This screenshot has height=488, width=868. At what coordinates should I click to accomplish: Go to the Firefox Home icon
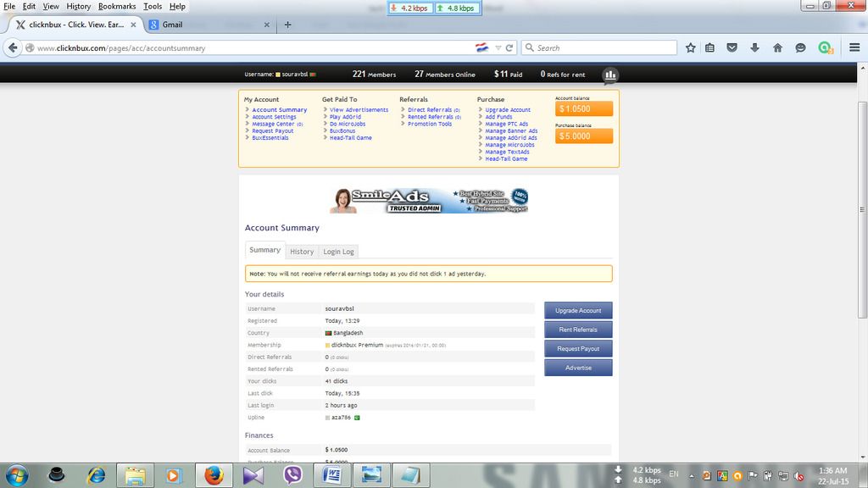click(777, 48)
